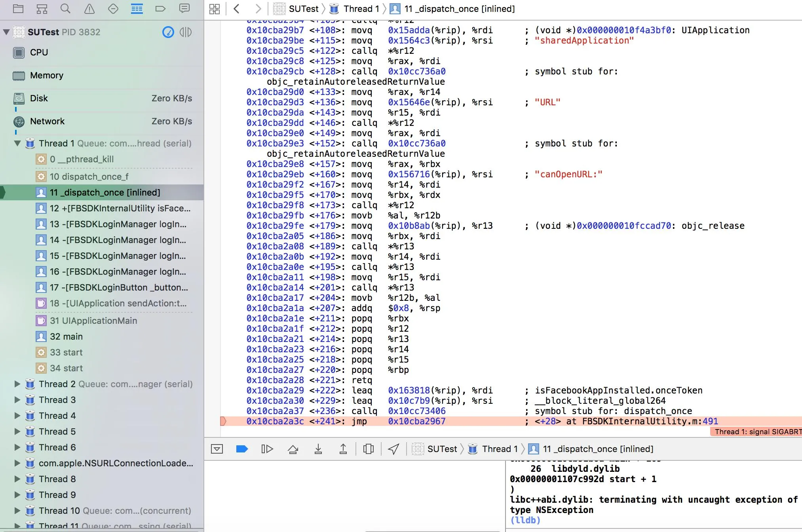Image resolution: width=802 pixels, height=532 pixels.
Task: Toggle breakpoints activation in debug bar
Action: tap(242, 449)
